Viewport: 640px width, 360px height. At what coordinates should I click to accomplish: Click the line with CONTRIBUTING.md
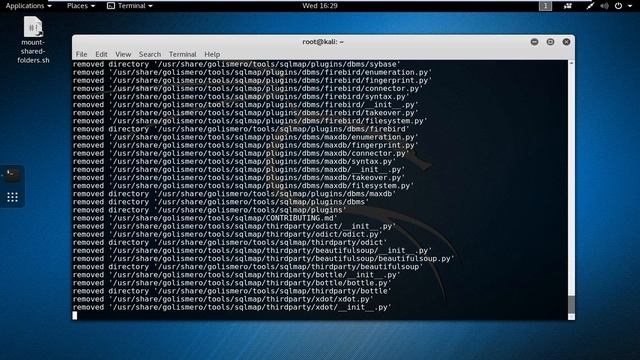coord(206,218)
